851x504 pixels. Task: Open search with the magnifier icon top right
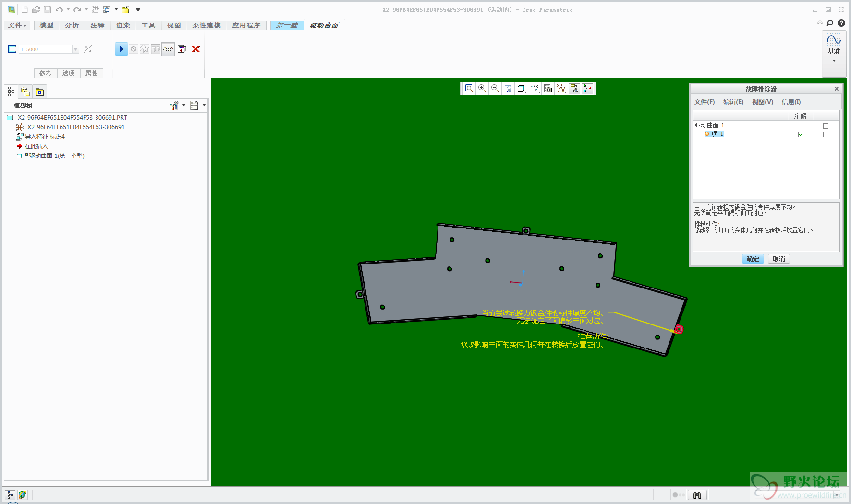830,23
